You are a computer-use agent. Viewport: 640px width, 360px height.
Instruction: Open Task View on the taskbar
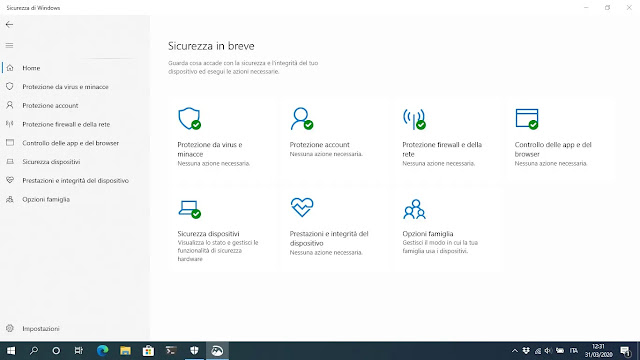tap(79, 351)
